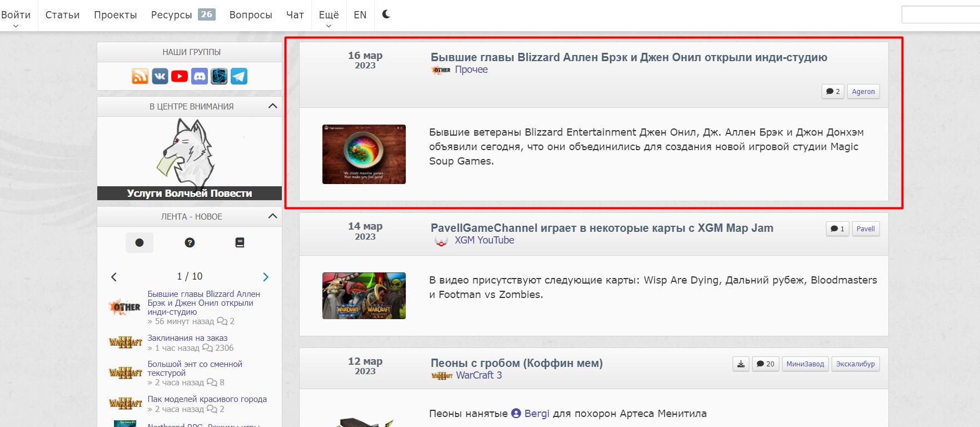
Task: Collapse the Лента - Новое panel
Action: point(272,216)
